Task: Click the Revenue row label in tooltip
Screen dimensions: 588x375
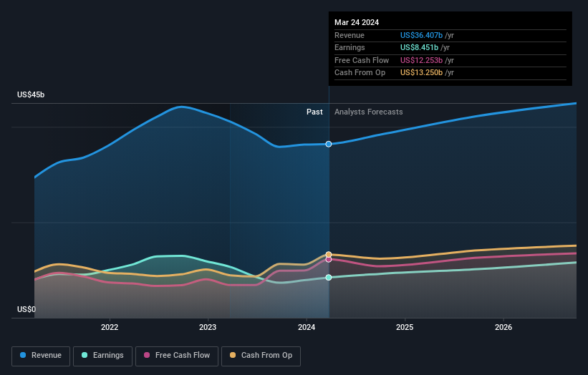Action: pyautogui.click(x=350, y=35)
